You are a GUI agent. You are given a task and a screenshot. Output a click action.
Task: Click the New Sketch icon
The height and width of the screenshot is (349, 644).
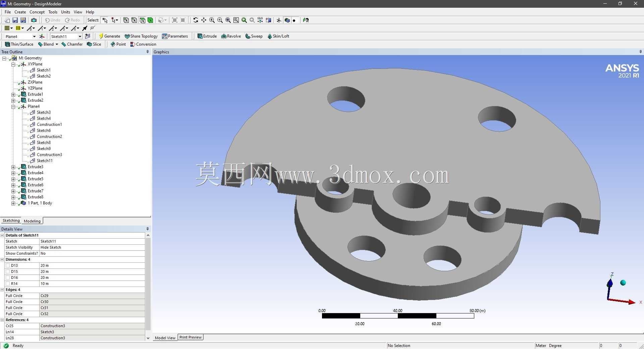(88, 36)
